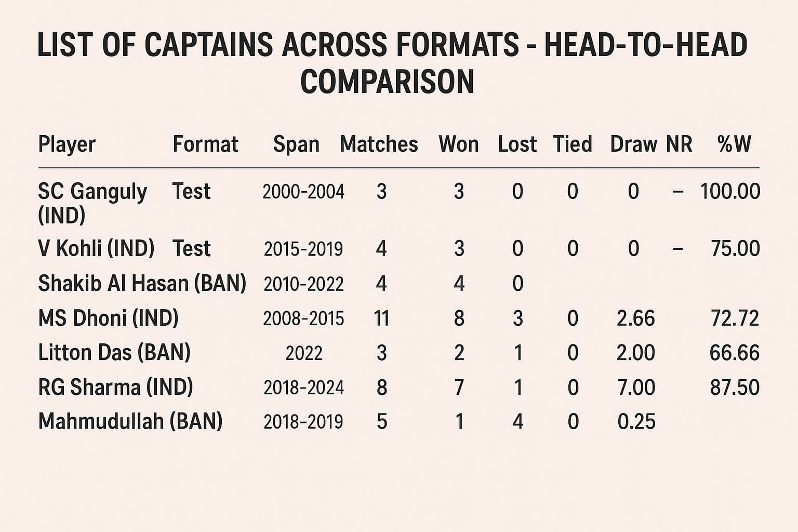Select the SC Ganguly (IND) player name
This screenshot has height=532, width=798.
click(92, 203)
